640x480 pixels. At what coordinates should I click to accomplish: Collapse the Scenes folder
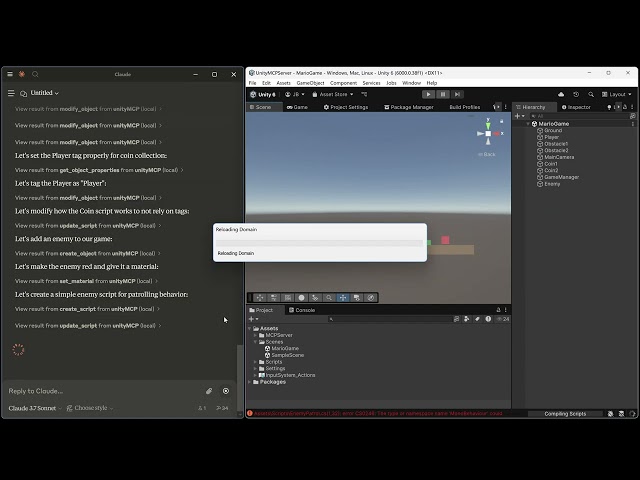point(256,342)
